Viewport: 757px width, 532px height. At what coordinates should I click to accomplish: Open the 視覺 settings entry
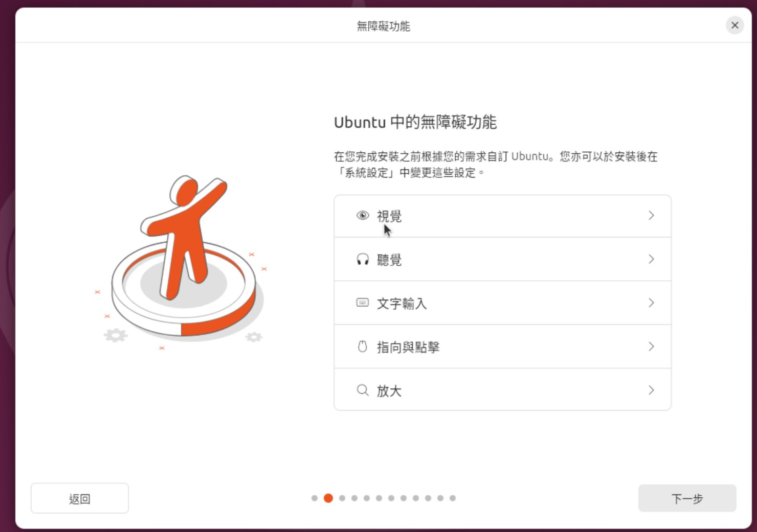pos(502,216)
